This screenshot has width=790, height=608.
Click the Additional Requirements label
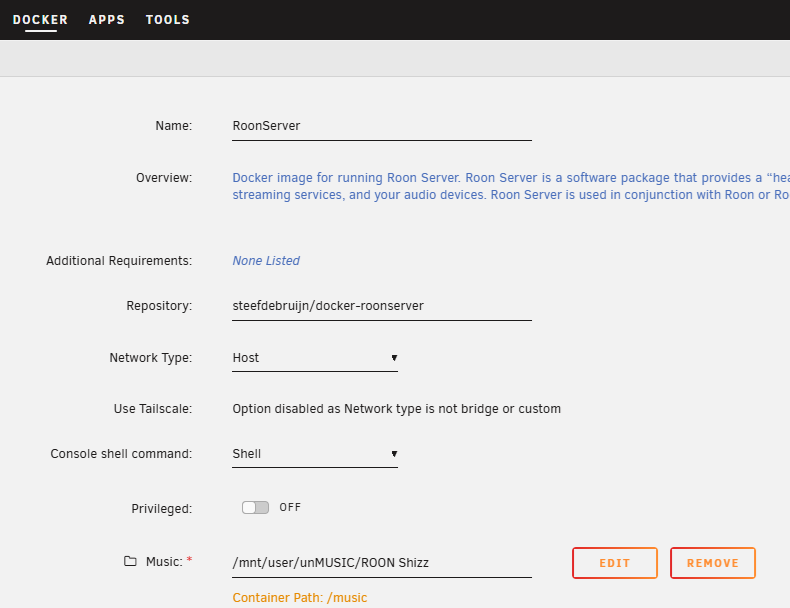click(118, 261)
